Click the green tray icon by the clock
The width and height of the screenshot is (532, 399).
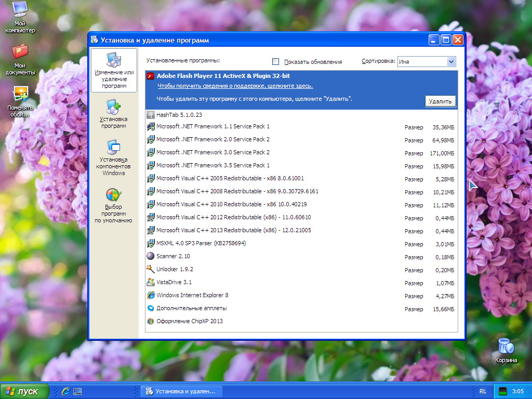click(x=502, y=391)
